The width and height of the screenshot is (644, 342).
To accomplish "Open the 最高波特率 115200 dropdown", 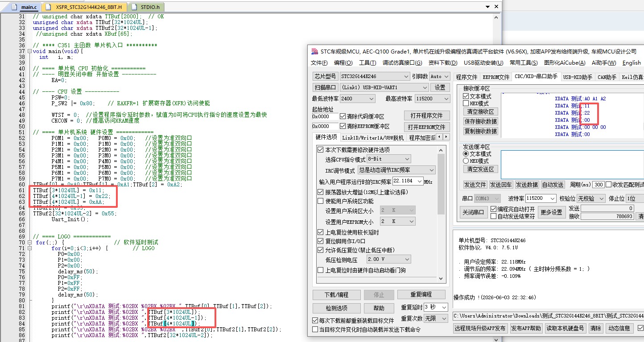I will point(432,99).
